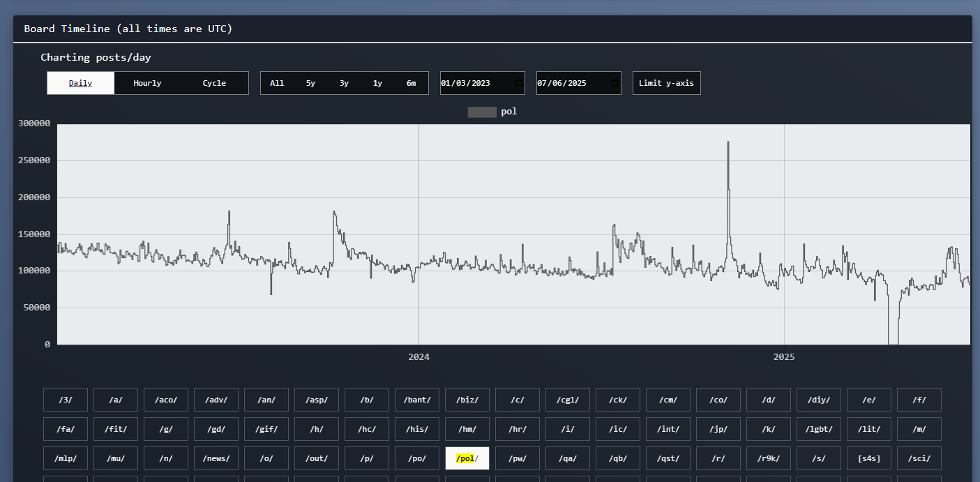Edit the start date 01/03/2023 field

(483, 83)
